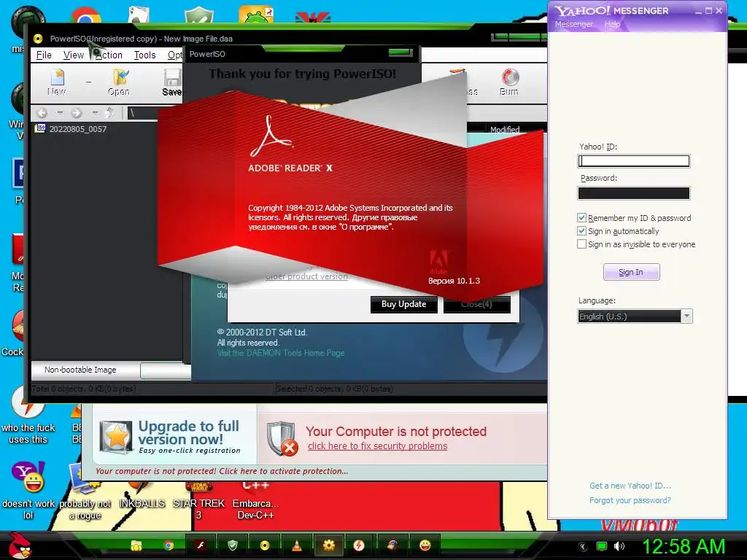Click the green network monitor tray icon
The height and width of the screenshot is (560, 747).
click(602, 546)
